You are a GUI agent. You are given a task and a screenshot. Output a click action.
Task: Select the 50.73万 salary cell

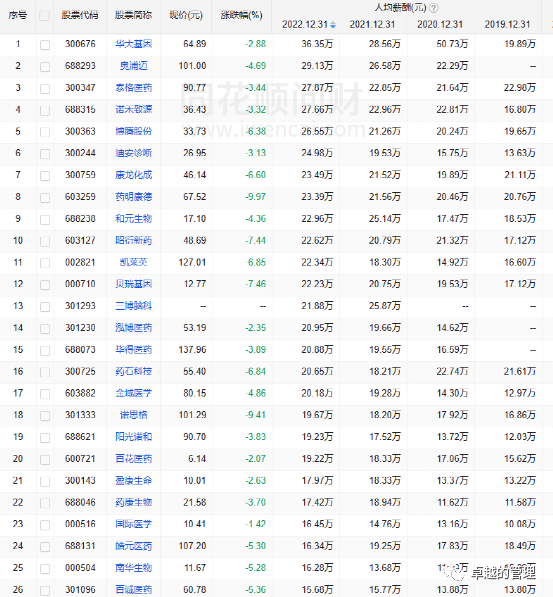[452, 44]
